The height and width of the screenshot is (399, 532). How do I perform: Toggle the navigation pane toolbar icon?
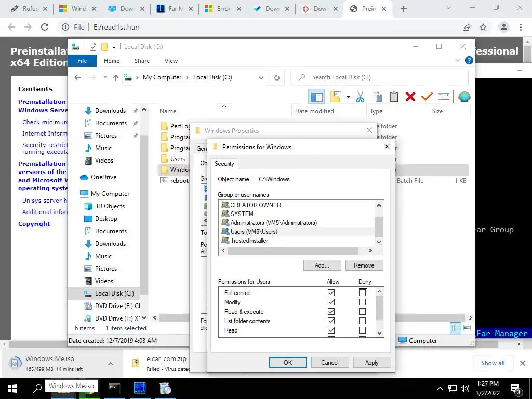pos(316,97)
